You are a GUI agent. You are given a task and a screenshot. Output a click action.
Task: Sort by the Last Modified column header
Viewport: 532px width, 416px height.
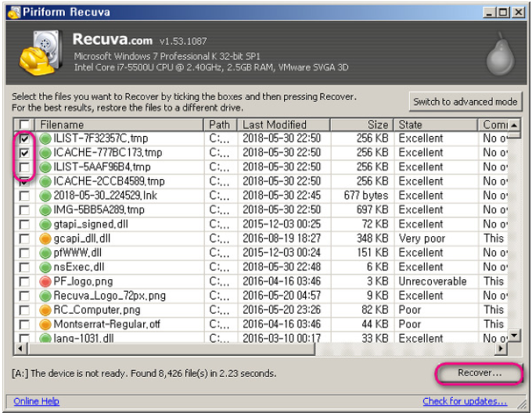click(284, 125)
